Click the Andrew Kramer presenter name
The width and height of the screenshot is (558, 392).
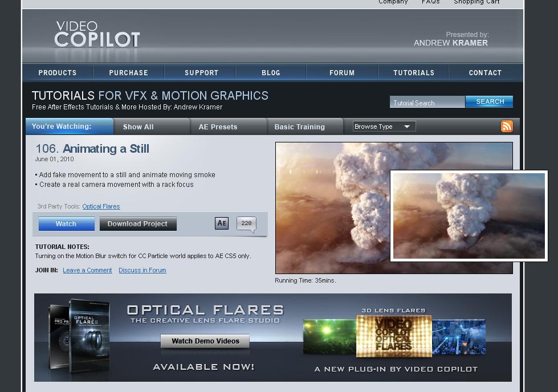450,43
